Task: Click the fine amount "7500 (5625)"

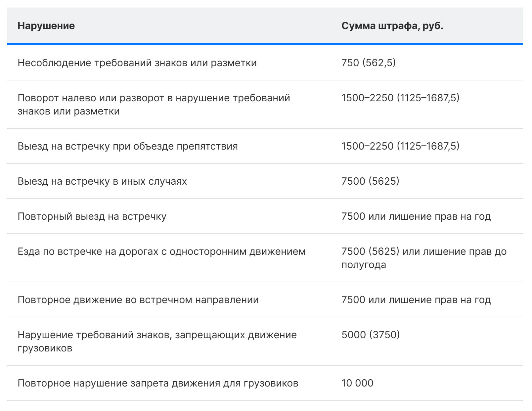Action: coord(370,181)
